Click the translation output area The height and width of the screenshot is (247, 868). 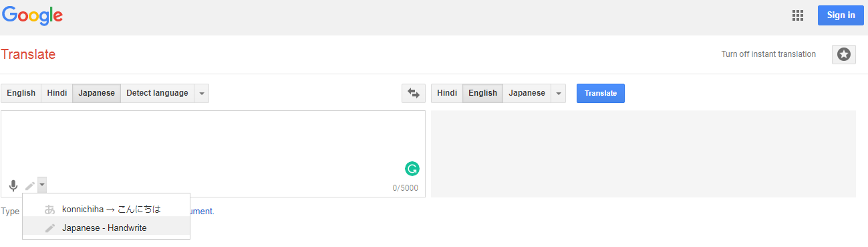[x=643, y=154]
